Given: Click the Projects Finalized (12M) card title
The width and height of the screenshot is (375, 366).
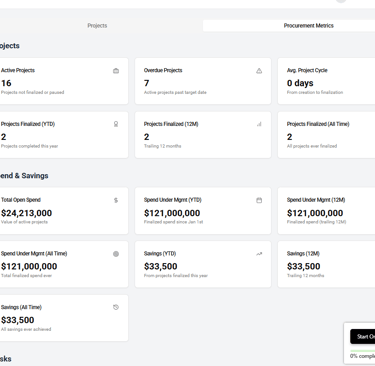Looking at the screenshot, I should [171, 124].
